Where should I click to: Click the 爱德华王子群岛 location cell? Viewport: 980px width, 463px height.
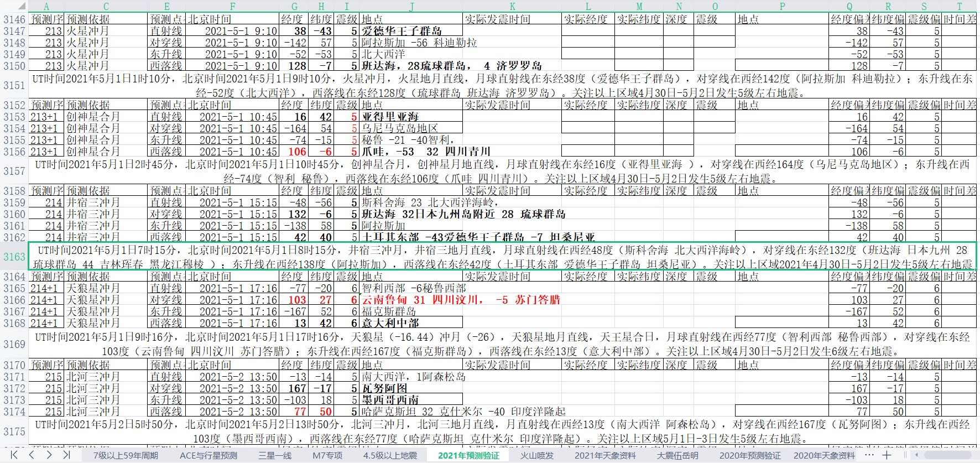click(x=411, y=31)
